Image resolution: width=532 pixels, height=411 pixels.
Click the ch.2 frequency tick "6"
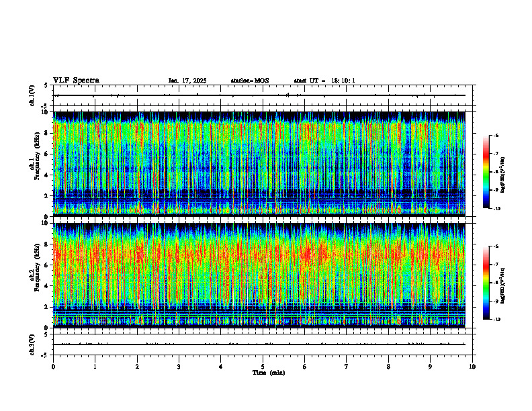[x=47, y=265]
